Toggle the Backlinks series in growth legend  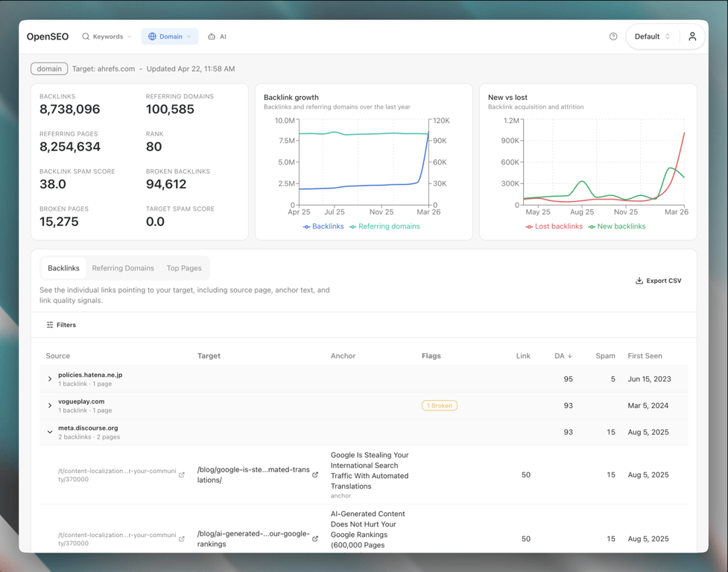pyautogui.click(x=323, y=226)
